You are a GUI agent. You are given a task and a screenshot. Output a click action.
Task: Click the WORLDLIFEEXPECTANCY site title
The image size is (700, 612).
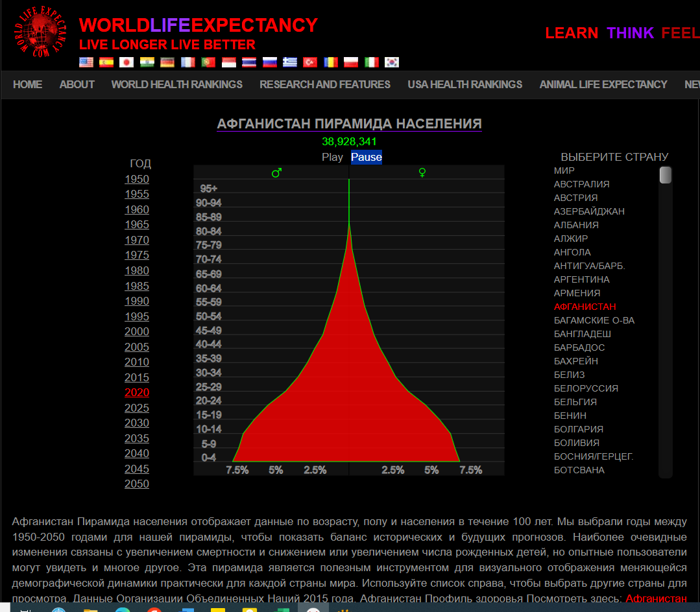[x=199, y=25]
